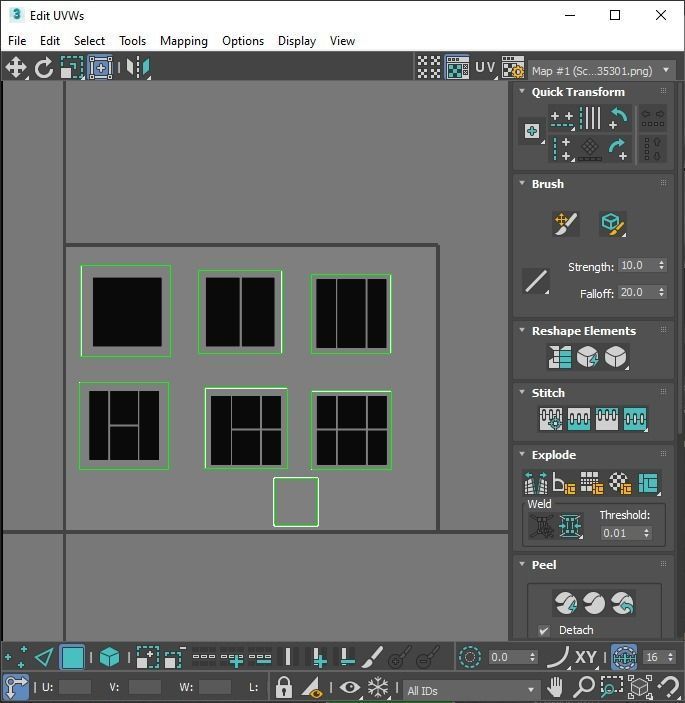Rotate 90 degrees clockwise around pivot
The height and width of the screenshot is (703, 685).
(x=619, y=149)
